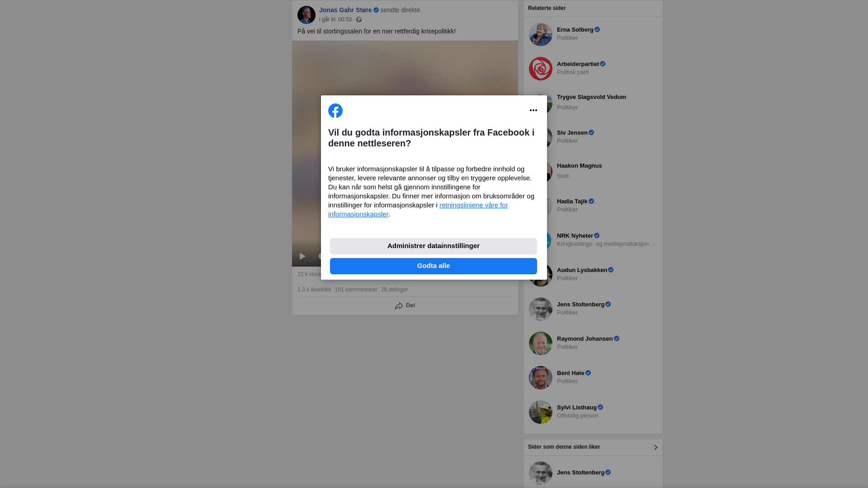Open Raymond Johansen's profile picture

[541, 343]
